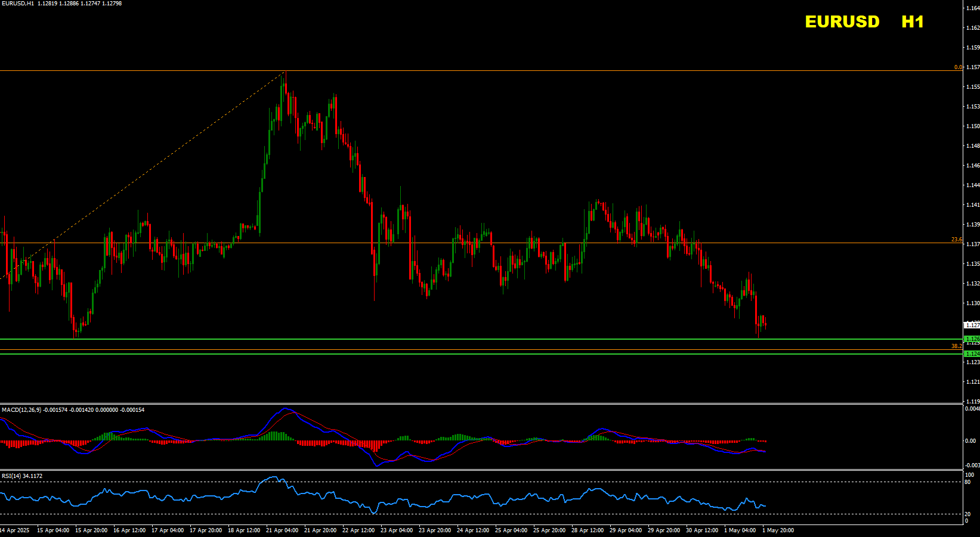Click the EURUSD,H1 quote header text
This screenshot has width=980, height=537.
coord(17,4)
